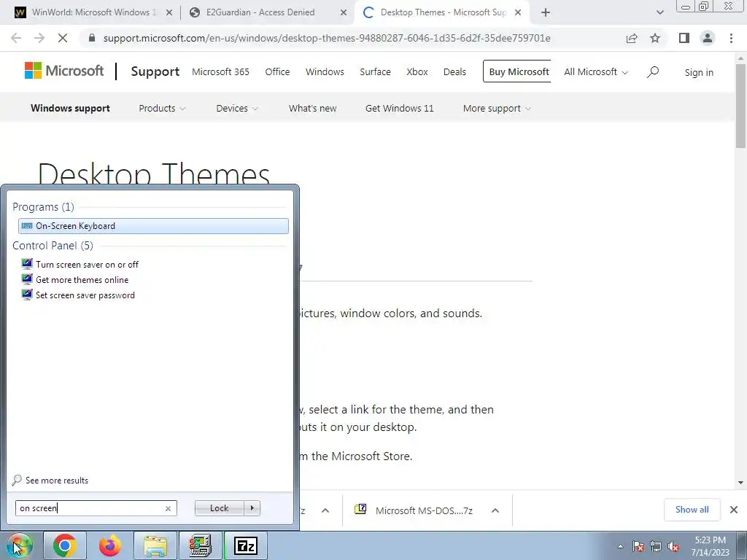Stop loading the page

(x=63, y=38)
